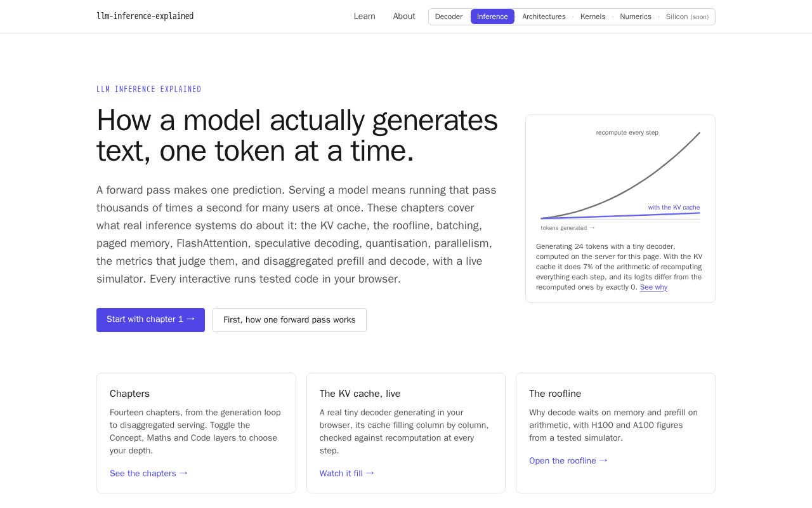Open the See the chapters link
Screen dimensions: 812x508
[x=148, y=473]
